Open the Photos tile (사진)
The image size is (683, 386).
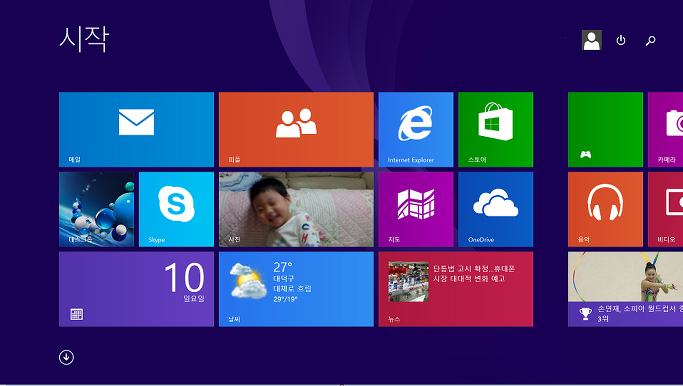296,210
